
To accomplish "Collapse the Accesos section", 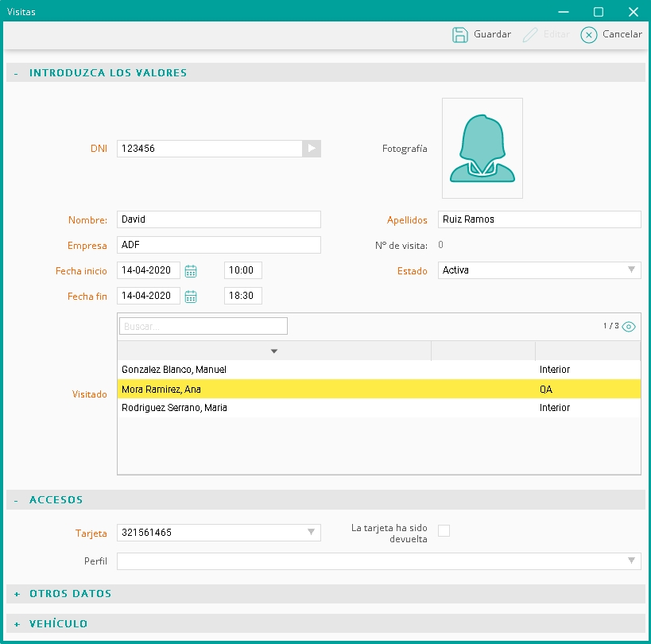I will (x=16, y=500).
